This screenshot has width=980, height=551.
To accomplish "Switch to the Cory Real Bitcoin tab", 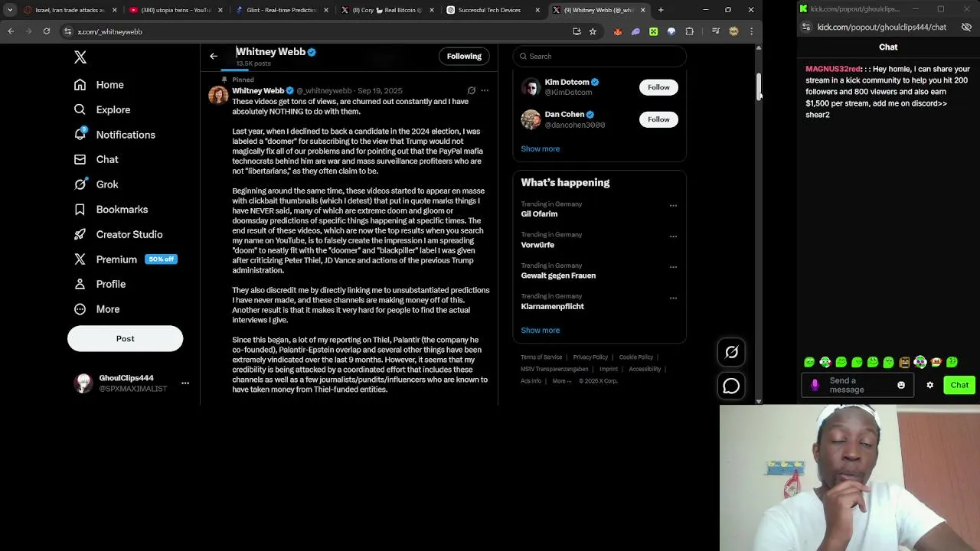I will pos(387,10).
